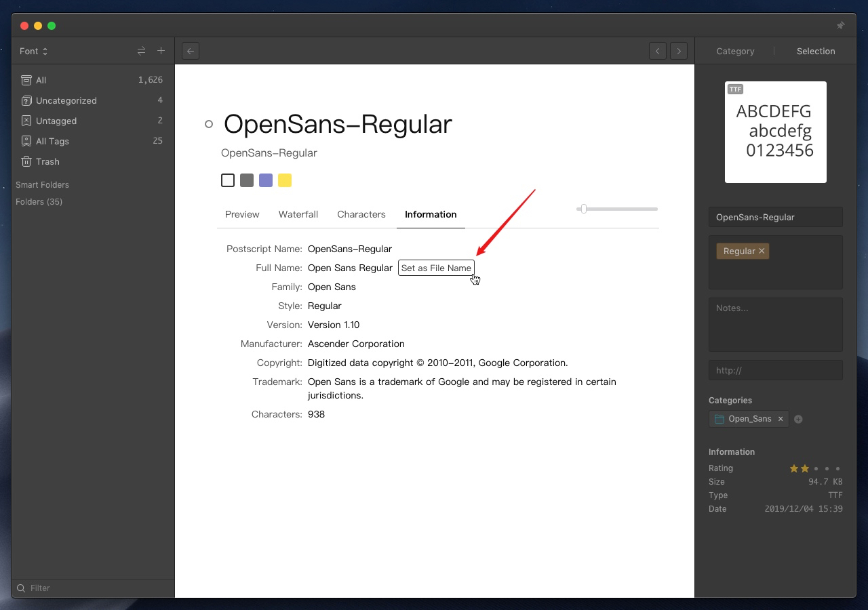
Task: Click the swap arrows icon in sidebar
Action: [x=141, y=51]
